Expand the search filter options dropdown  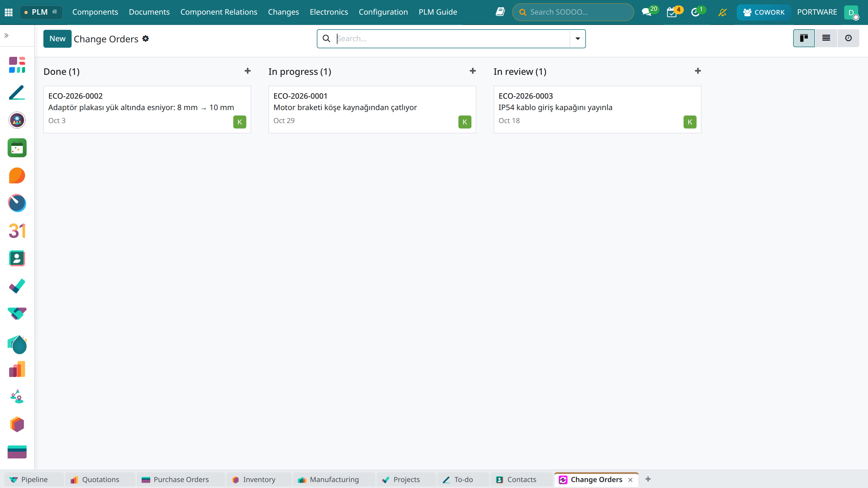(x=577, y=39)
